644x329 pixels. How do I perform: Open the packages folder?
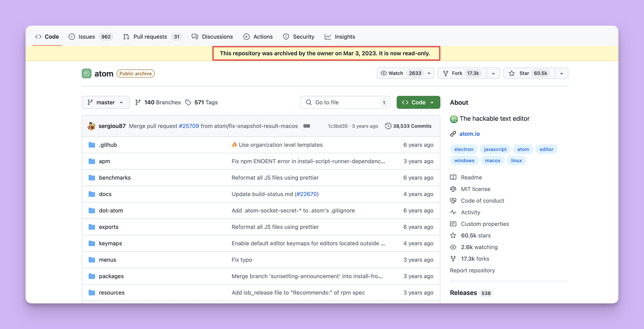point(111,276)
